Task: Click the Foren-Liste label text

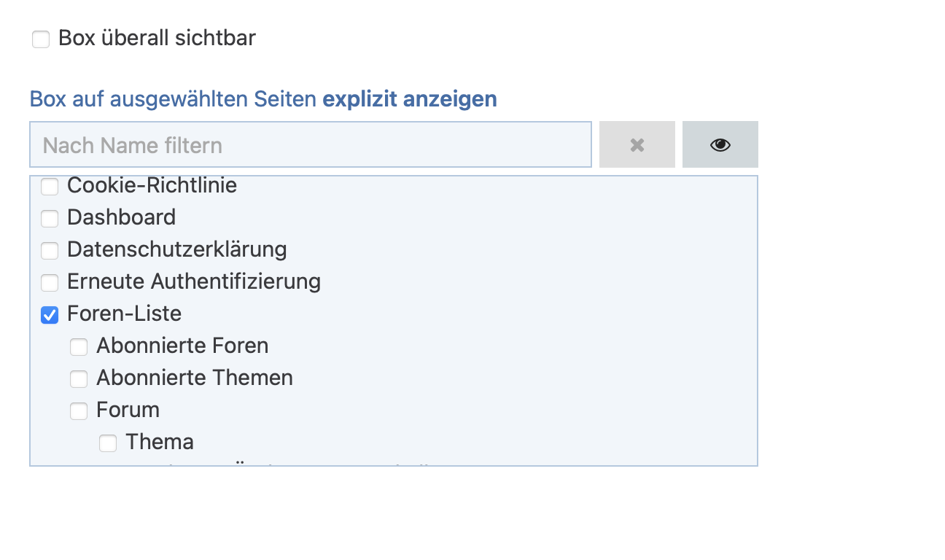Action: (x=124, y=314)
